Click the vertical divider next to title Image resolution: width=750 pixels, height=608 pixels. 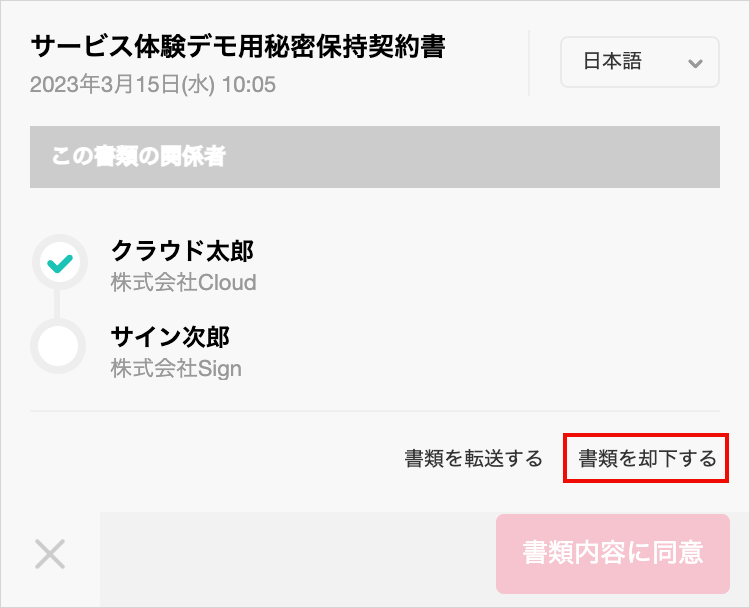(529, 63)
